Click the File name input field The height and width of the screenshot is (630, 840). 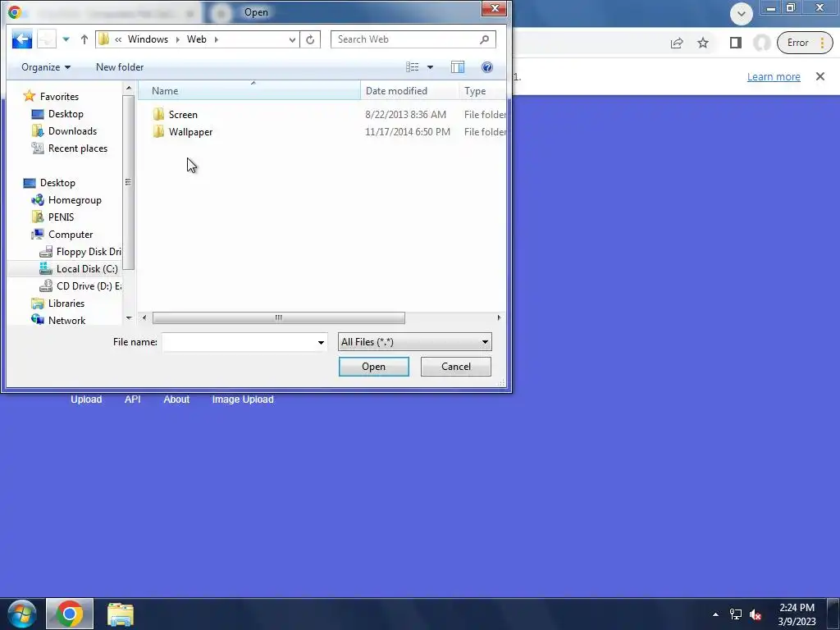(239, 342)
